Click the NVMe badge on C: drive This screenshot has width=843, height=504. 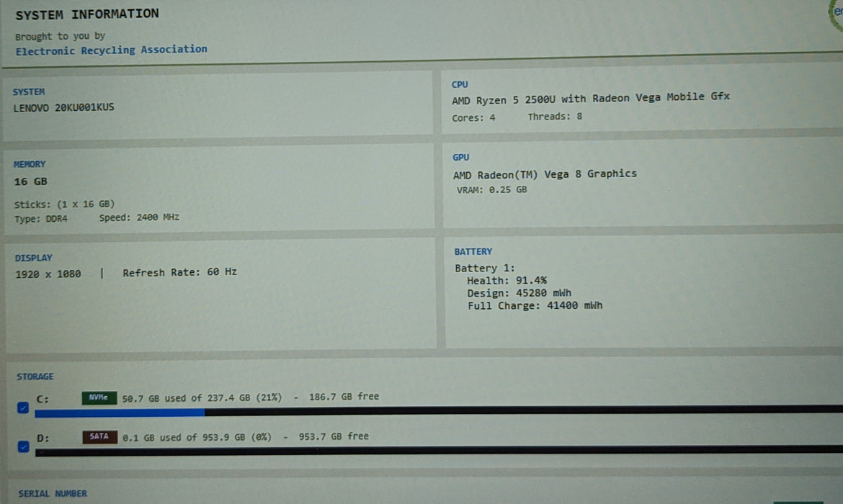(x=99, y=397)
